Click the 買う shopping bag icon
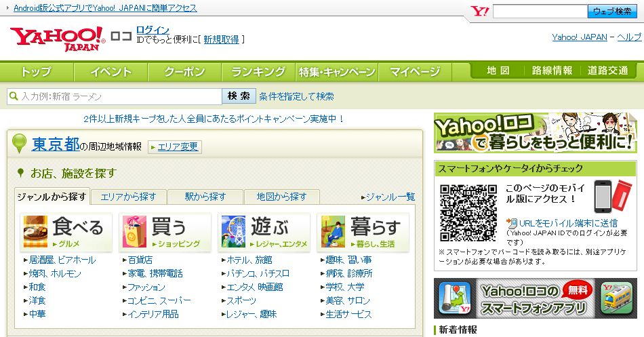Viewport: 644px width, 337px height. pos(134,232)
